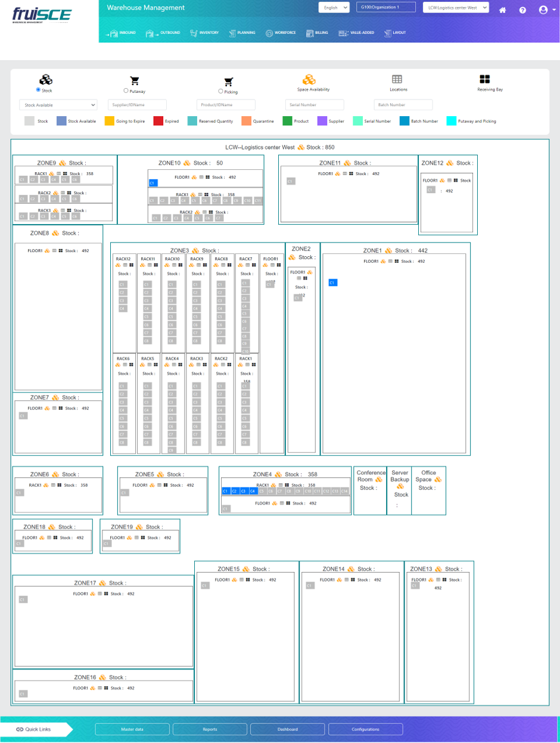Select blue cell C3 in ZONE4 RACK1
Image resolution: width=560 pixels, height=743 pixels.
[x=244, y=492]
